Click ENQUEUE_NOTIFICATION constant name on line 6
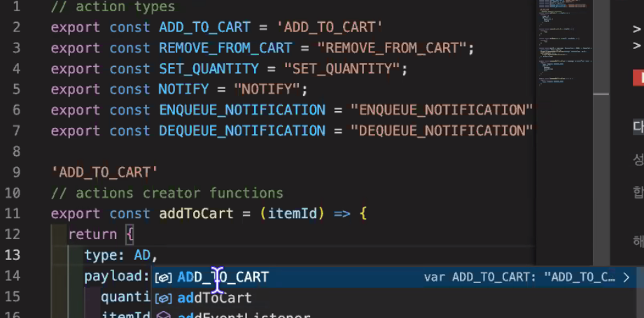 [x=242, y=110]
